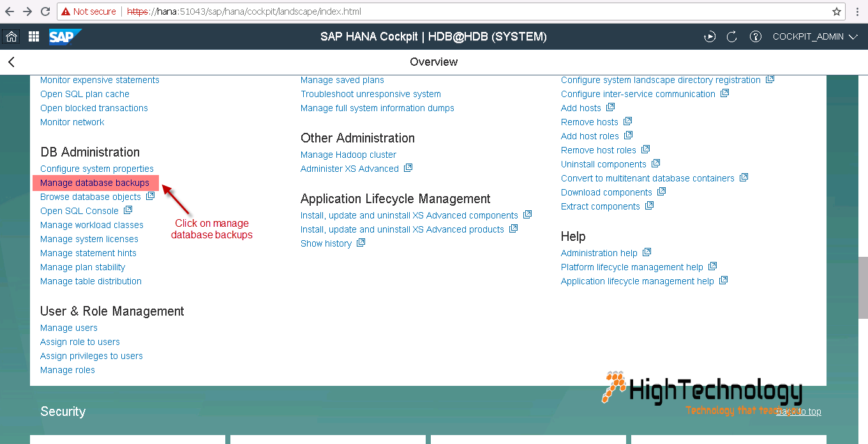Click browser forward navigation arrow
Viewport: 868px width, 444px height.
point(27,11)
